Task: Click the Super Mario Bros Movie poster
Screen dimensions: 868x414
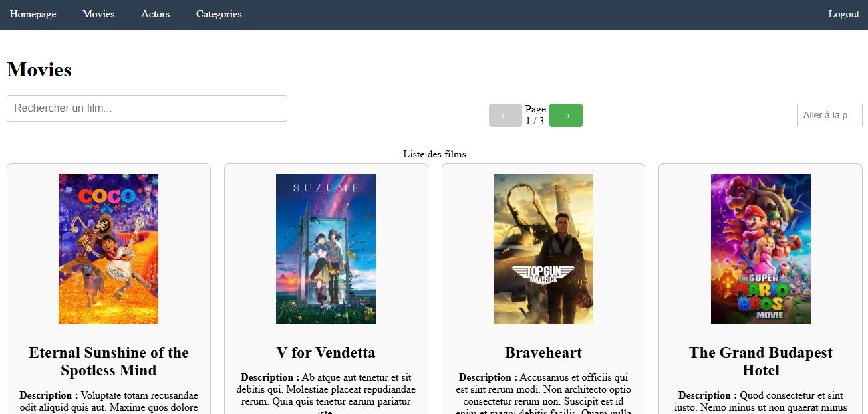Action: [761, 249]
